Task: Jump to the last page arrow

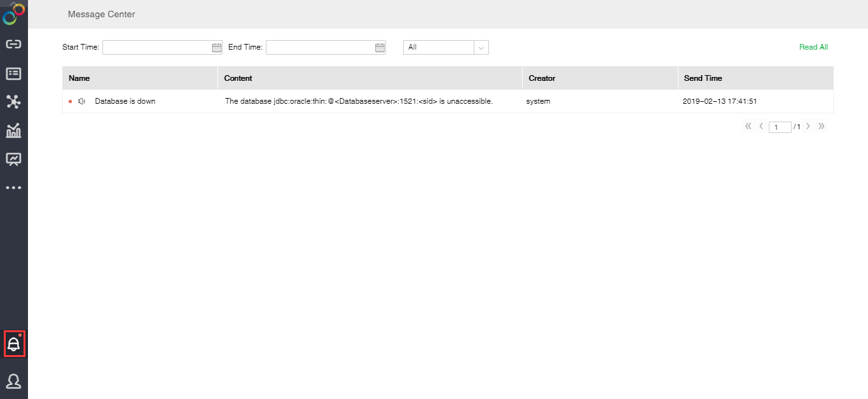Action: pos(822,127)
